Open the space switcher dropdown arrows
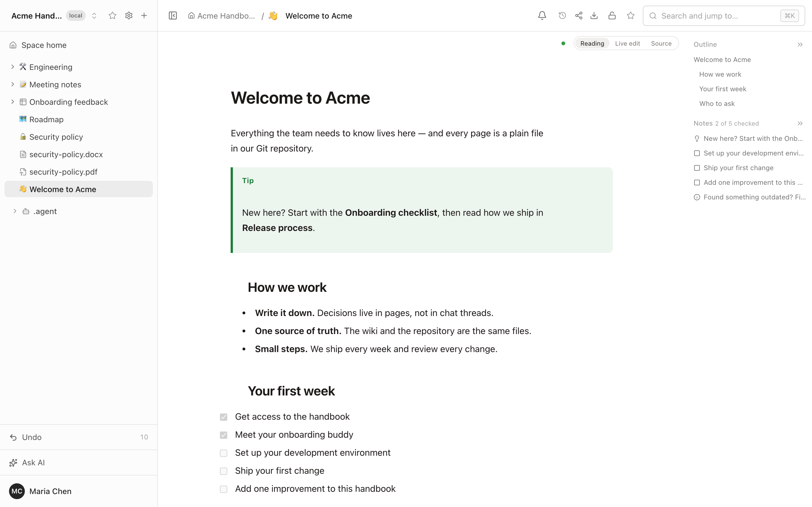Viewport: 812px width, 507px height. coord(94,16)
